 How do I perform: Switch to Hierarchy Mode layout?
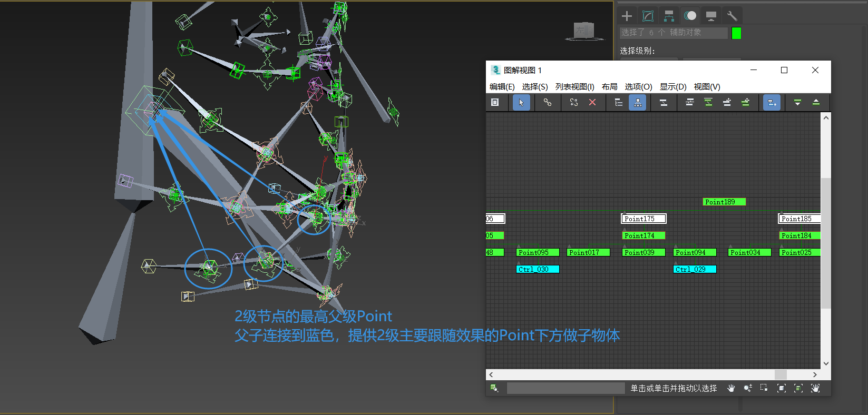(619, 103)
